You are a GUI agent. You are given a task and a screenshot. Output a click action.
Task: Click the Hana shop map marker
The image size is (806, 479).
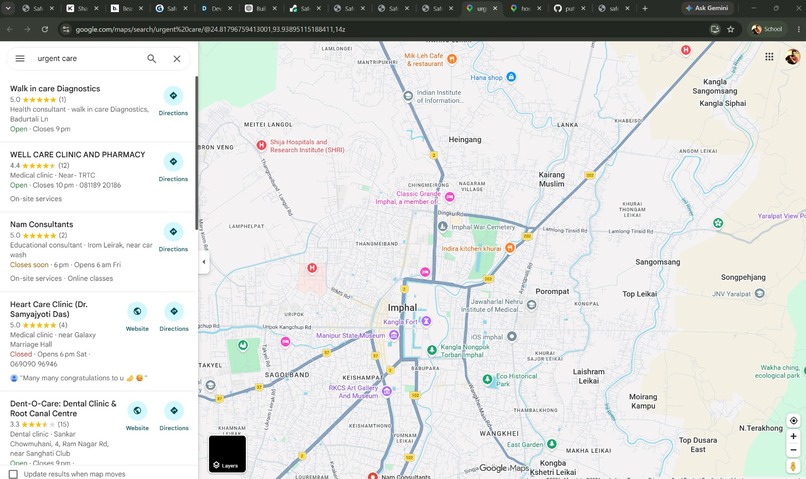[511, 77]
